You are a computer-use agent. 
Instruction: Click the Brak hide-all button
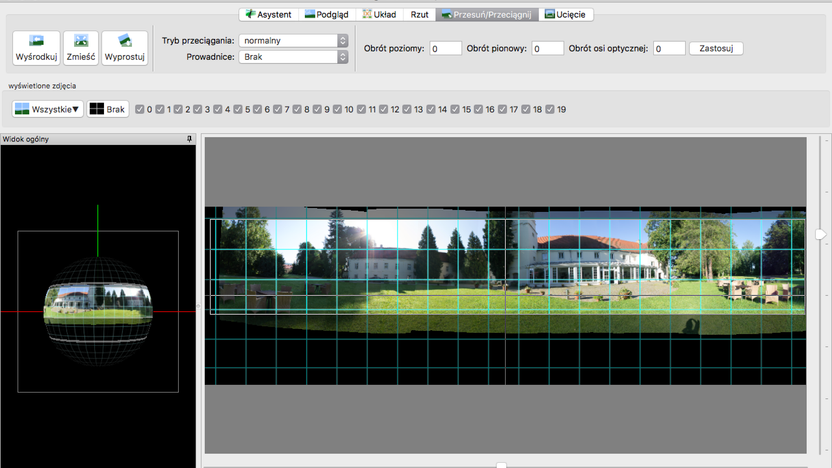pyautogui.click(x=108, y=109)
